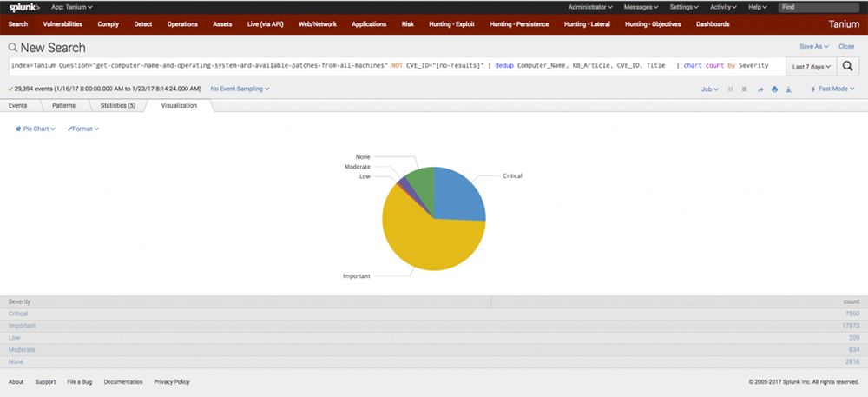Click the Splunk logo
The width and height of the screenshot is (868, 397).
click(23, 7)
